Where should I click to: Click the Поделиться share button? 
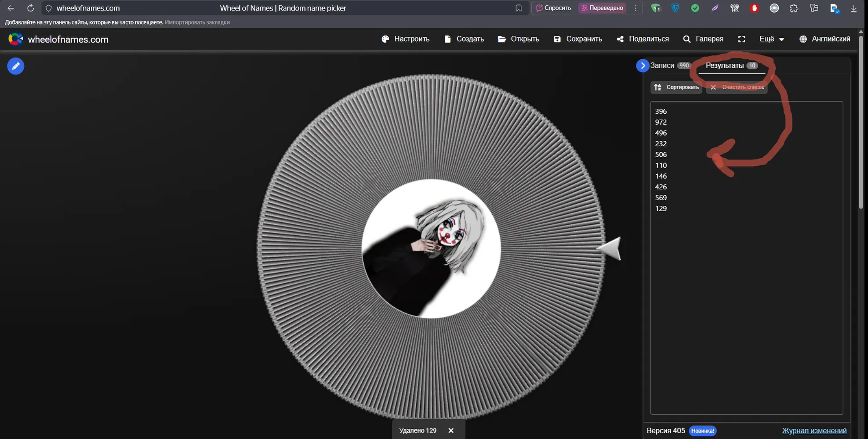pos(643,39)
